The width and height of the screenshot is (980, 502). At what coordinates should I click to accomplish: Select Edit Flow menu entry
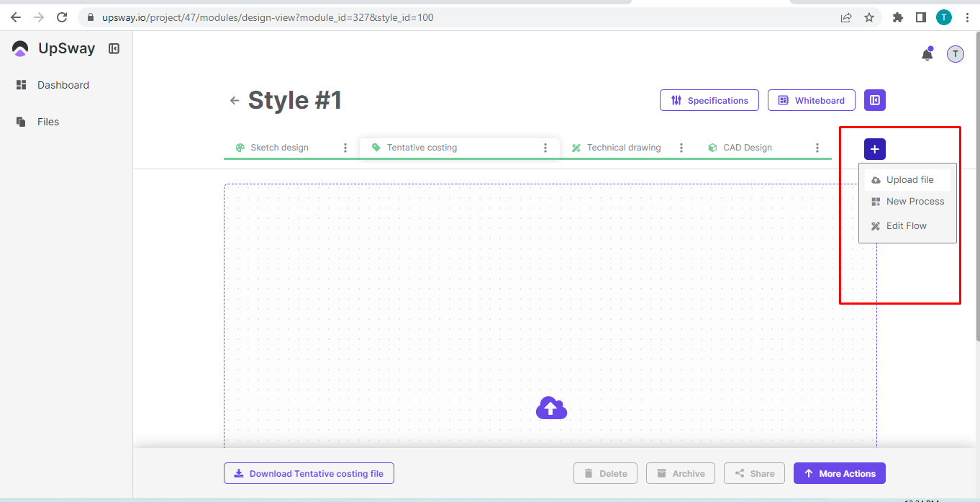(906, 226)
